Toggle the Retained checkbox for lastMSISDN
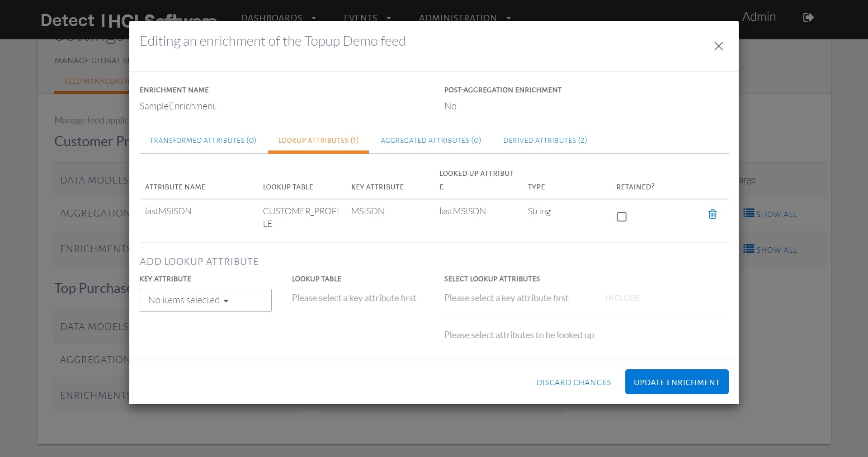This screenshot has width=868, height=457. (621, 217)
